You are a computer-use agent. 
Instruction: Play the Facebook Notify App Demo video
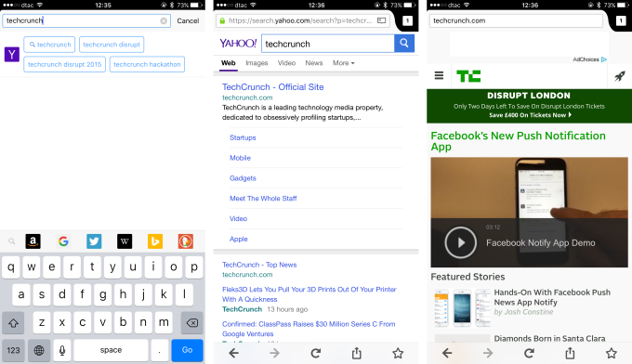[x=461, y=242]
